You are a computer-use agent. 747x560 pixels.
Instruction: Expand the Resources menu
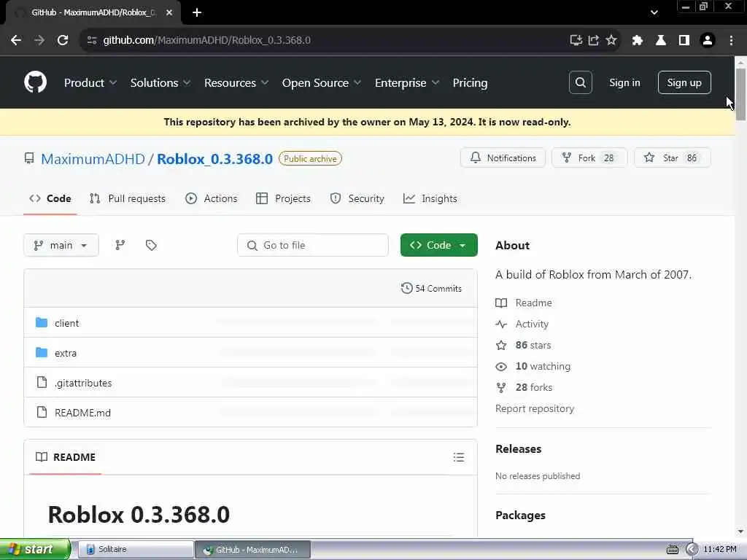tap(236, 82)
